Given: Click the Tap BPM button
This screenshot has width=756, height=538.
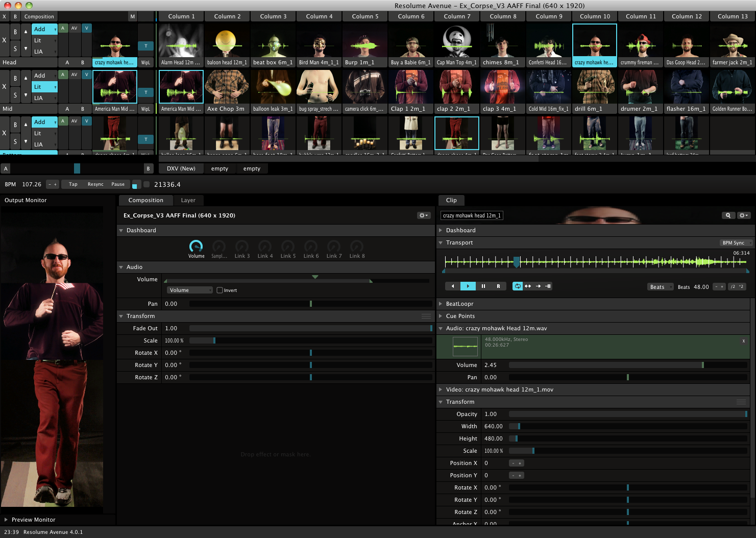Looking at the screenshot, I should click(73, 184).
